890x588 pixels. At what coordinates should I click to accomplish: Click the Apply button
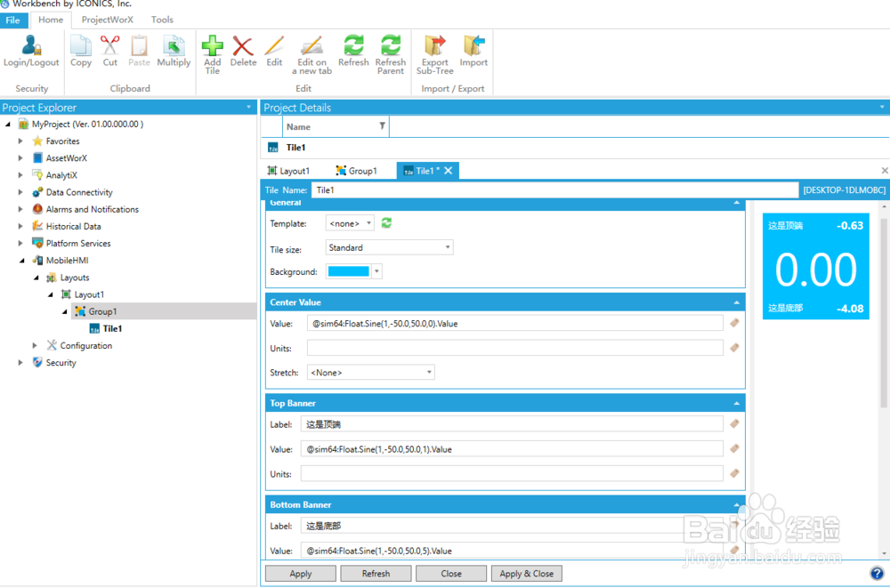click(300, 573)
